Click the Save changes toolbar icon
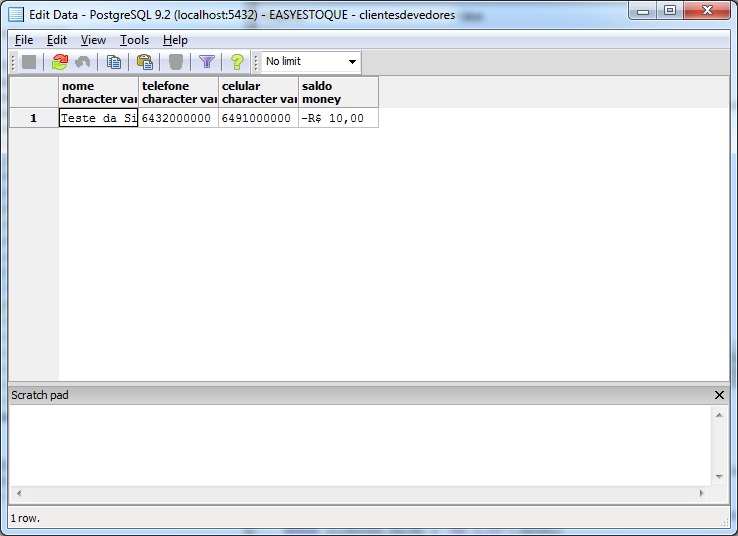Image resolution: width=738 pixels, height=536 pixels. 29,62
